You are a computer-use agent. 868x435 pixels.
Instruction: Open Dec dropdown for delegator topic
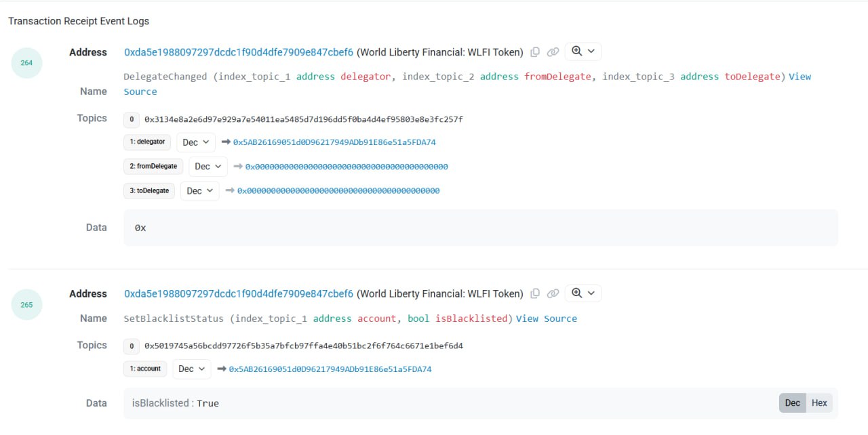click(x=196, y=142)
